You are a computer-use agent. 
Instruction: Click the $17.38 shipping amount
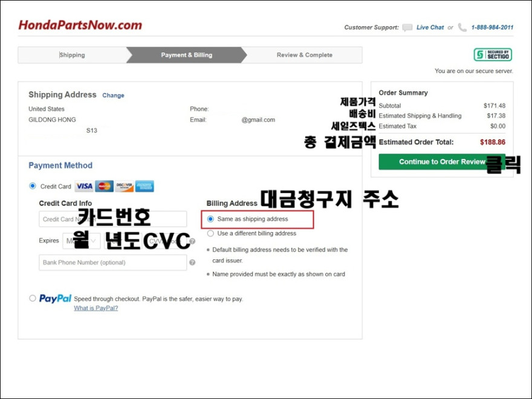[496, 115]
